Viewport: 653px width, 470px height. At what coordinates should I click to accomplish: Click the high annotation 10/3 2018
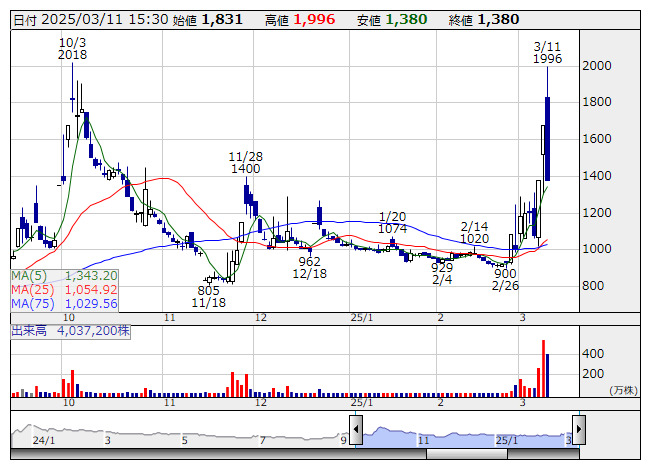pyautogui.click(x=72, y=49)
